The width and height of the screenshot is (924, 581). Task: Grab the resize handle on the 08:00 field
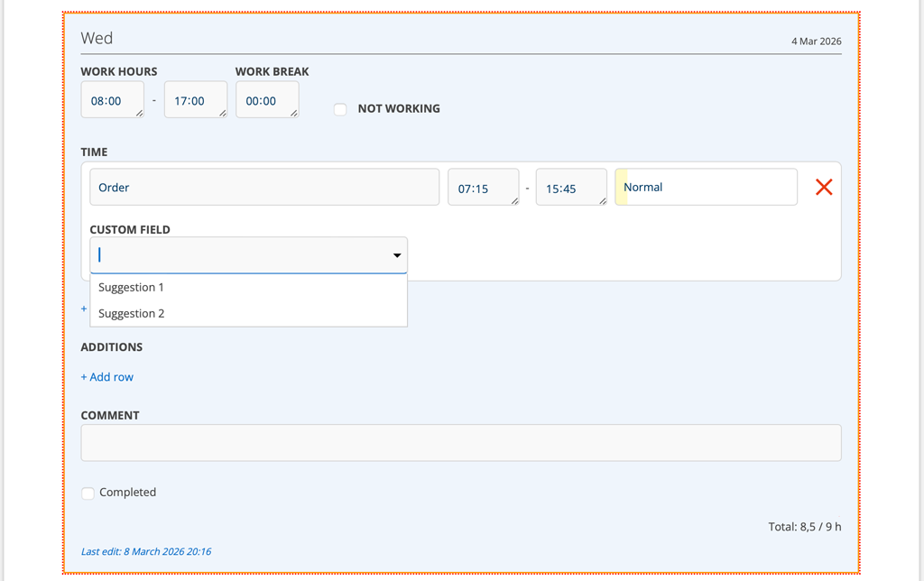tap(139, 113)
